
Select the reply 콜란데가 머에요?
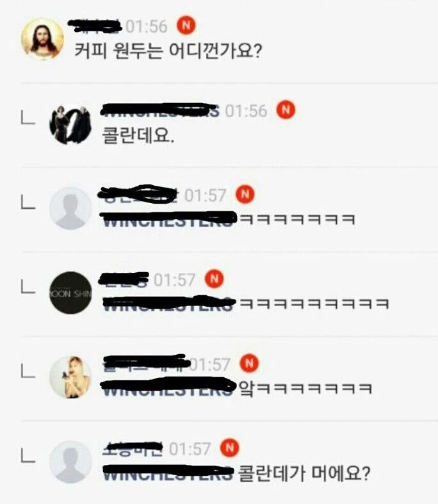[x=304, y=473]
